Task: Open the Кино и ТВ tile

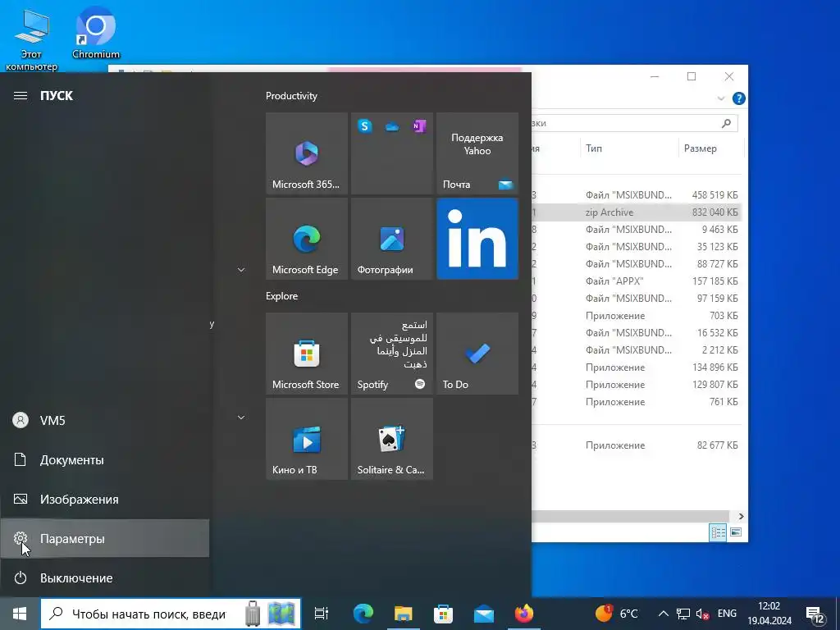Action: coord(307,439)
